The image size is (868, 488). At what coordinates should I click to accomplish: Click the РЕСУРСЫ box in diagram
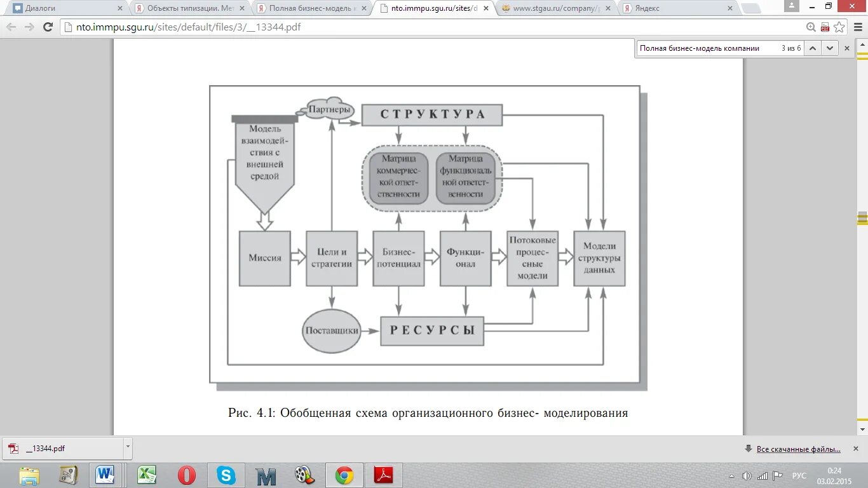point(432,330)
